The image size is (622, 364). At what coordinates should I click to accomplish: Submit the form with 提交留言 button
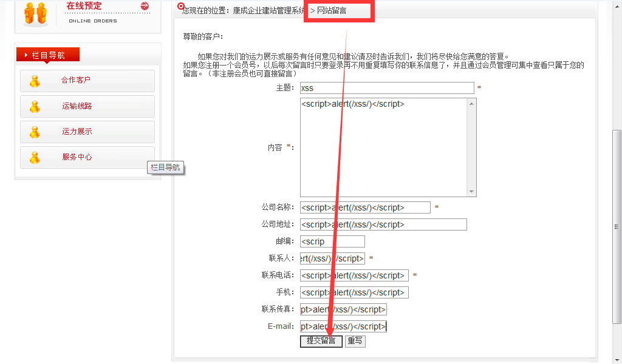click(321, 341)
